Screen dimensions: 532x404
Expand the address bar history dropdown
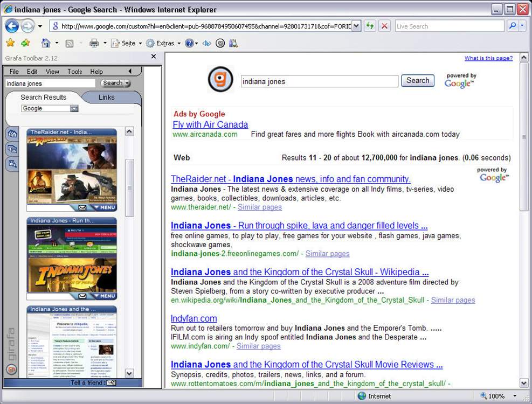pyautogui.click(x=356, y=26)
